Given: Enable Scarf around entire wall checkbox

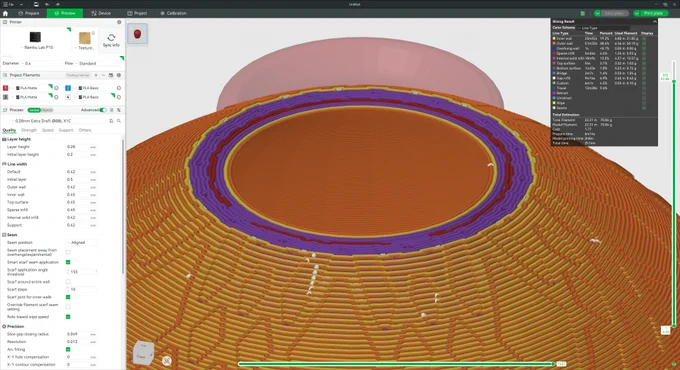Looking at the screenshot, I should [68, 282].
